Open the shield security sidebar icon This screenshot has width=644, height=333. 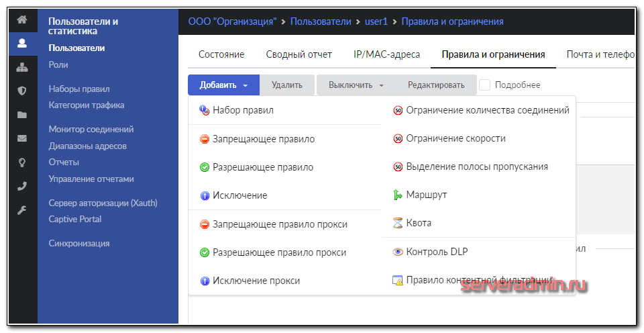coord(22,91)
